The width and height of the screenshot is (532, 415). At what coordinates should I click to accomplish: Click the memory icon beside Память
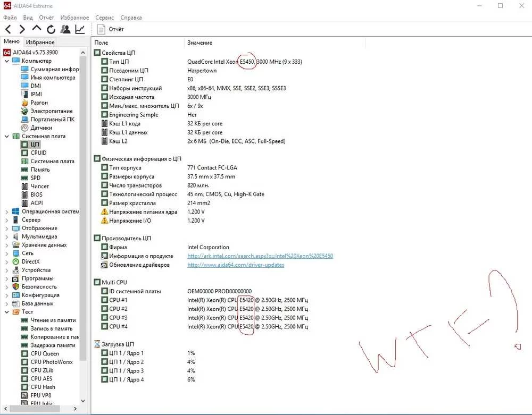[x=24, y=170]
